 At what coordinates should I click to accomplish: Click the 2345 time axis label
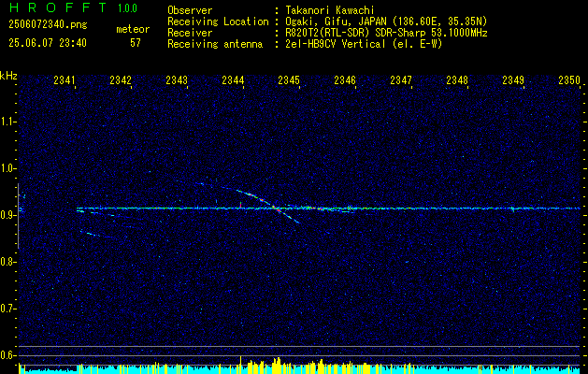click(289, 79)
